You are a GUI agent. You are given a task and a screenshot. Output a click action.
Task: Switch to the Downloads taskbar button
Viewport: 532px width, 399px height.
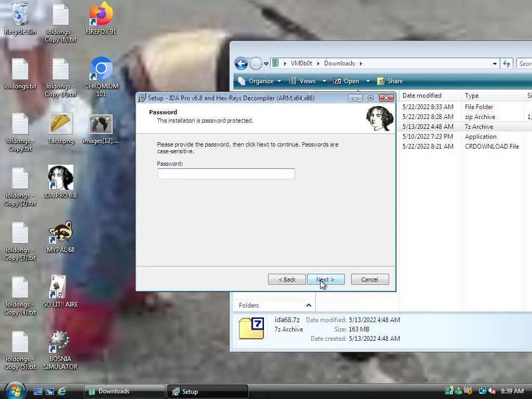pyautogui.click(x=124, y=392)
